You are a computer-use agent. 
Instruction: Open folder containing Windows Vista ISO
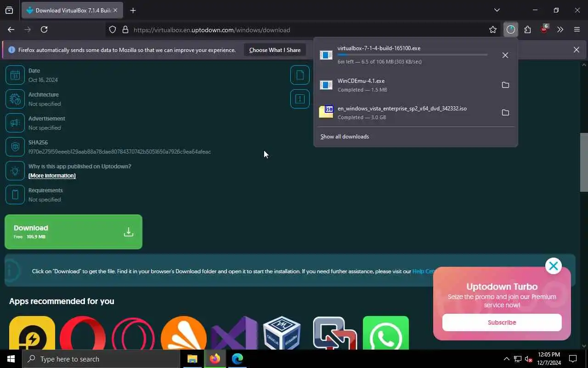coord(505,113)
